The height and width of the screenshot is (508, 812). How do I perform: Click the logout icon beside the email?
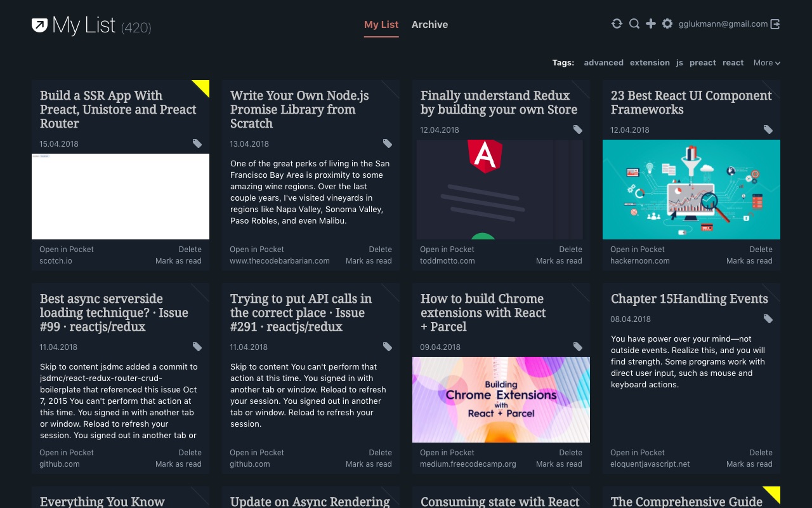click(775, 23)
